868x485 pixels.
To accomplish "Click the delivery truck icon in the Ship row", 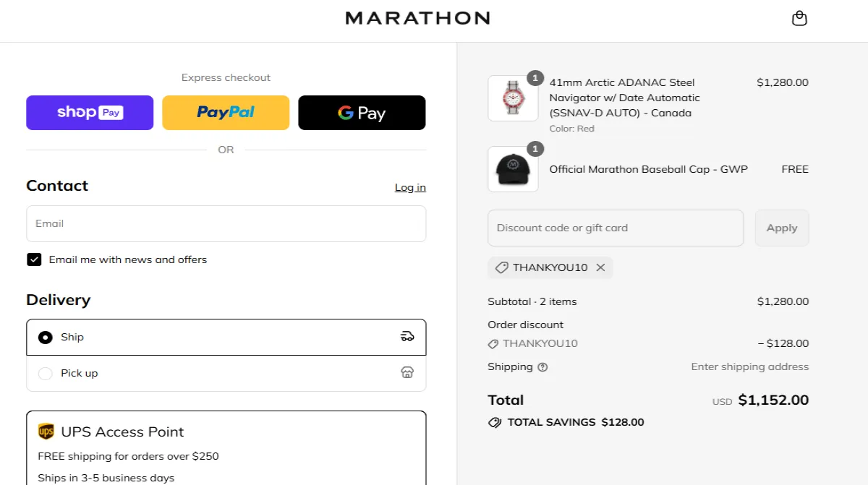I will tap(407, 337).
